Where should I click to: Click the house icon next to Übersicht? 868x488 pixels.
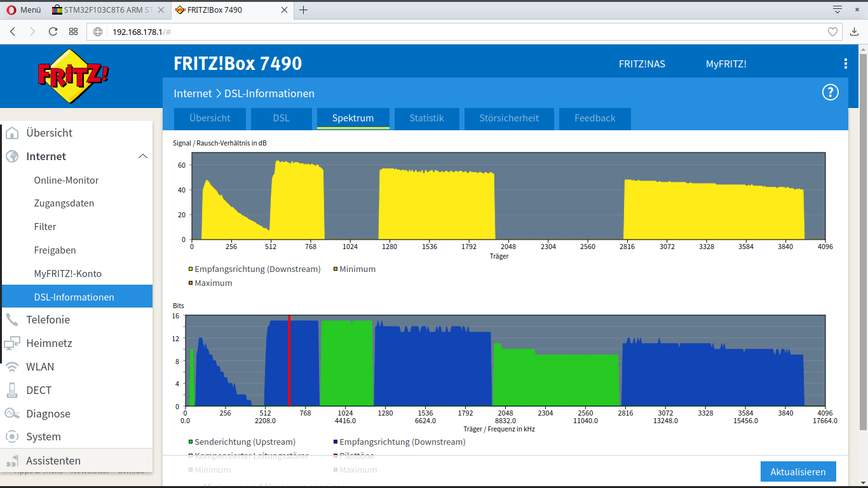coord(12,133)
